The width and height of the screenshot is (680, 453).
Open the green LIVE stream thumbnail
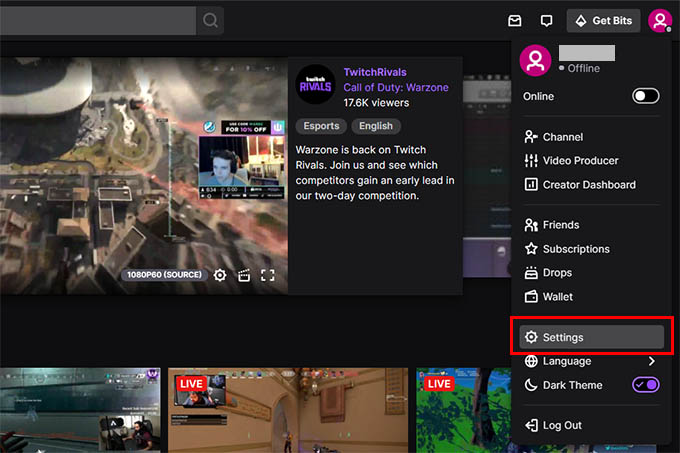[x=464, y=410]
